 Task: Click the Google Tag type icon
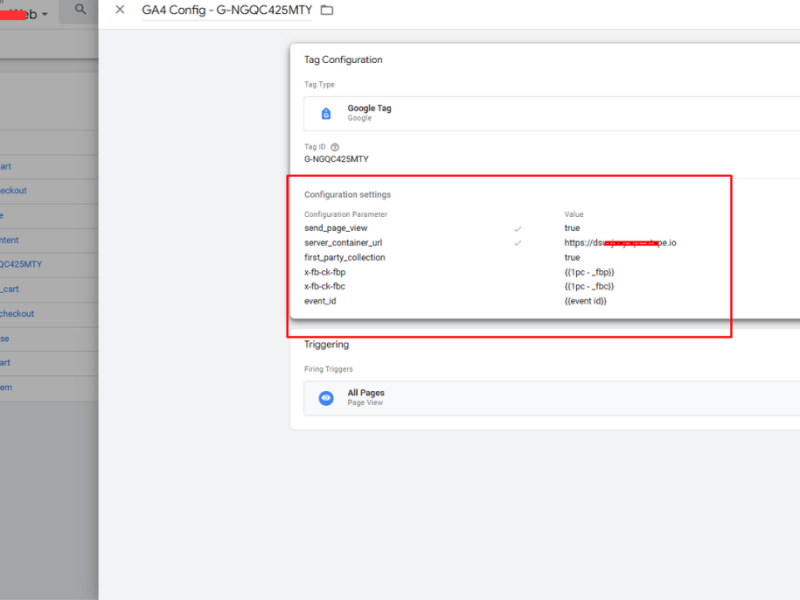326,113
